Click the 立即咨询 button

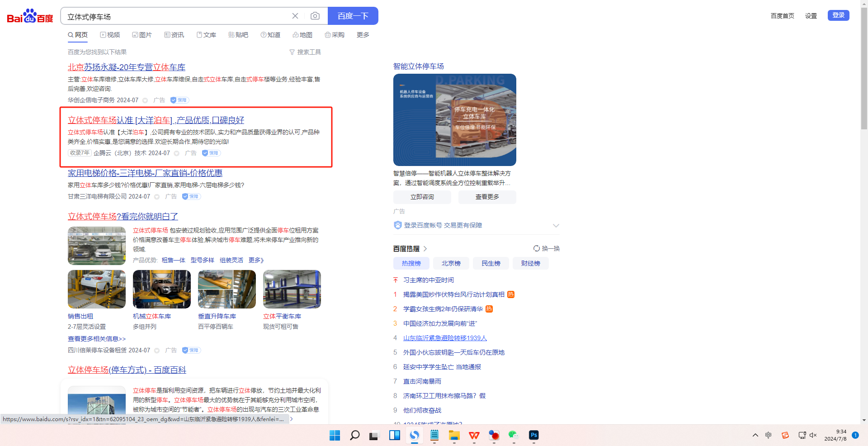point(422,197)
